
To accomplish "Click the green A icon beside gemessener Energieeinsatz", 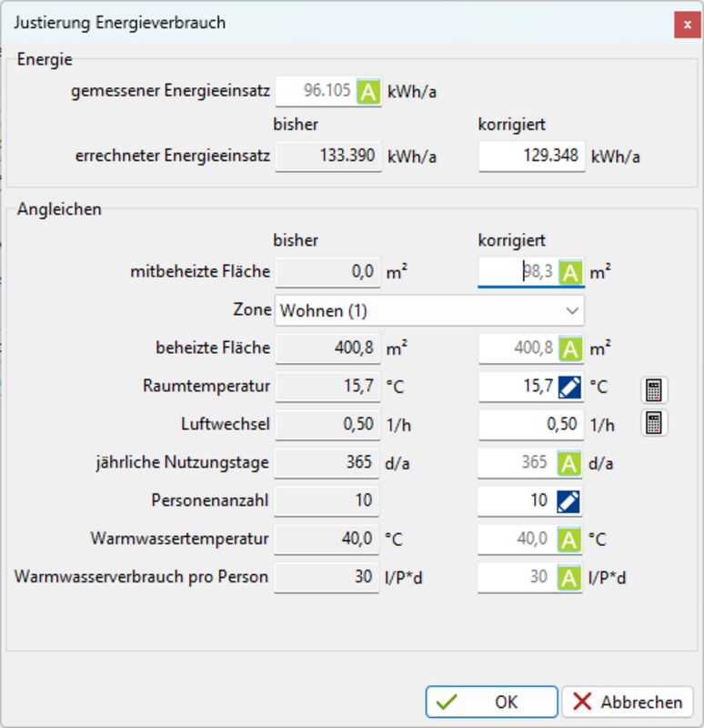I will coord(368,92).
